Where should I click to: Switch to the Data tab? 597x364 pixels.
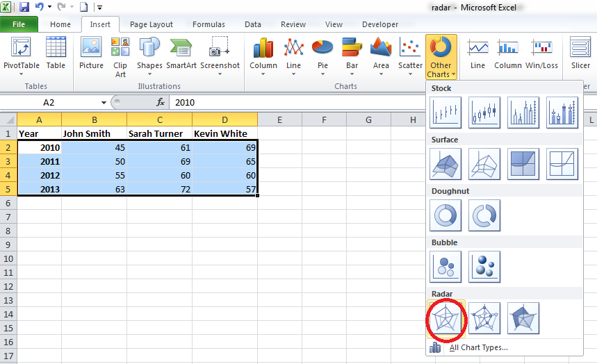pyautogui.click(x=253, y=24)
